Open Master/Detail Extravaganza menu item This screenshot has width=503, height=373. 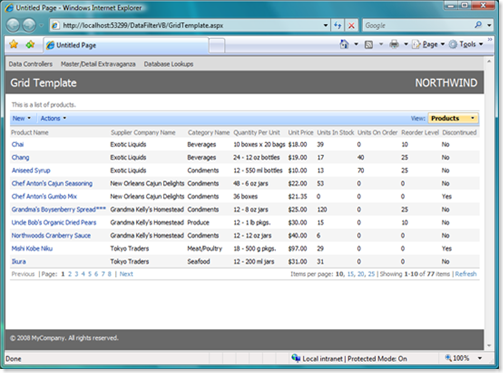[x=98, y=64]
